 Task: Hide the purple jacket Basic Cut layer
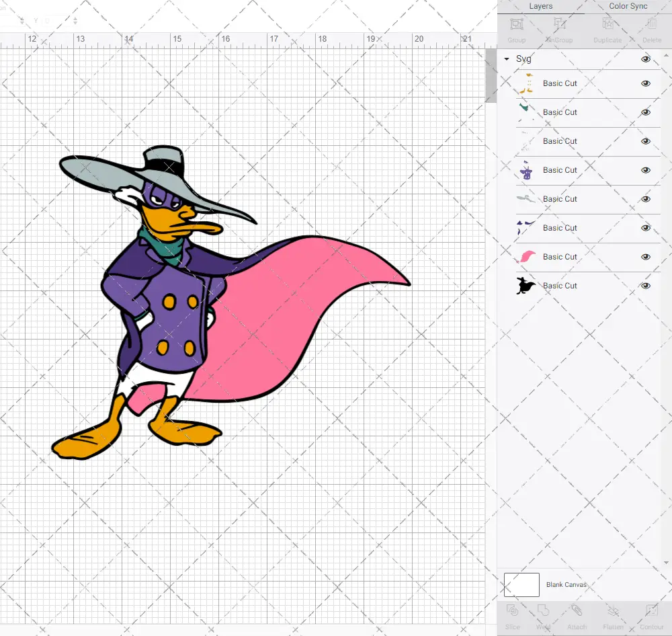645,170
